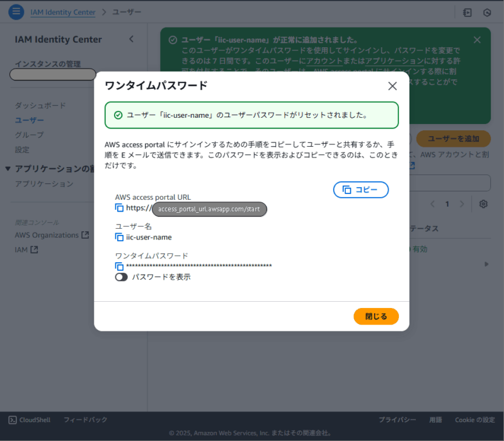Click the コピー button in the dialog

pos(360,190)
